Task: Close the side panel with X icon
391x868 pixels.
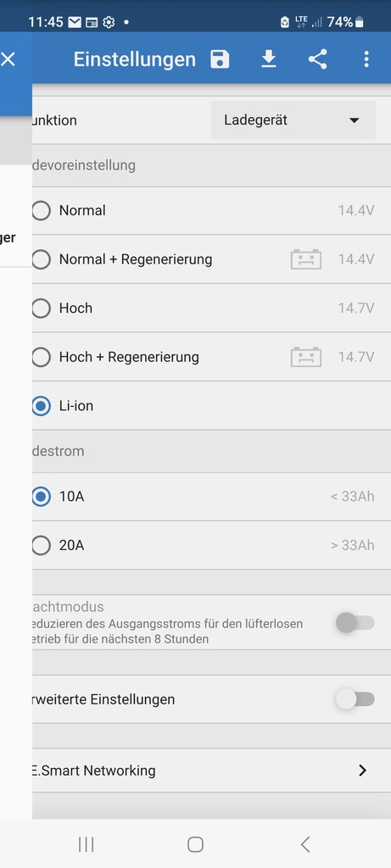Action: [8, 59]
